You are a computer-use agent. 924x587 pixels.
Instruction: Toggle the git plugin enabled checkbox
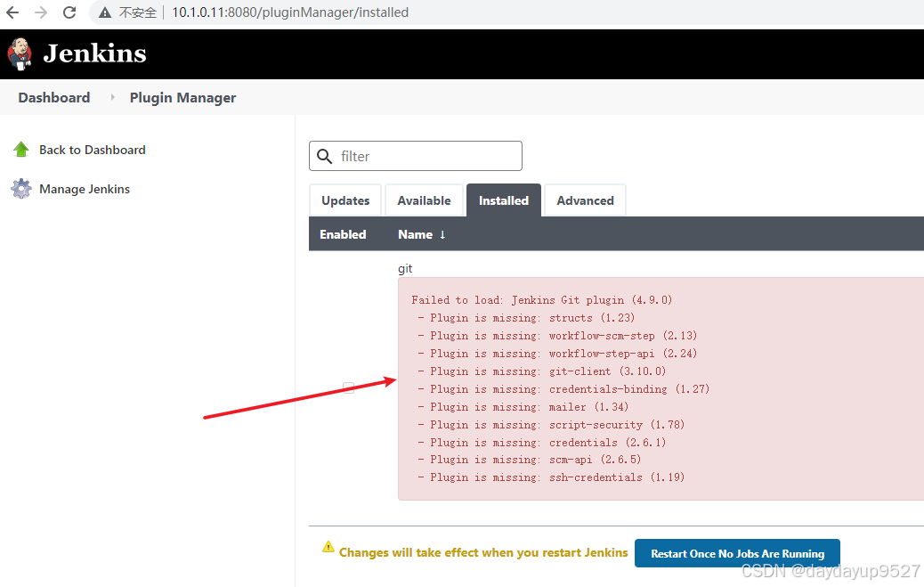click(x=349, y=387)
